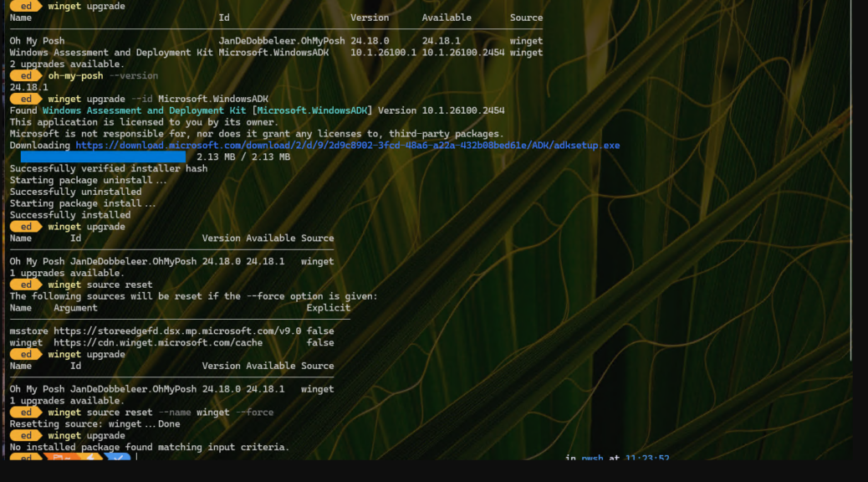Click the "Successfully installed" line
The height and width of the screenshot is (482, 868).
(x=69, y=215)
